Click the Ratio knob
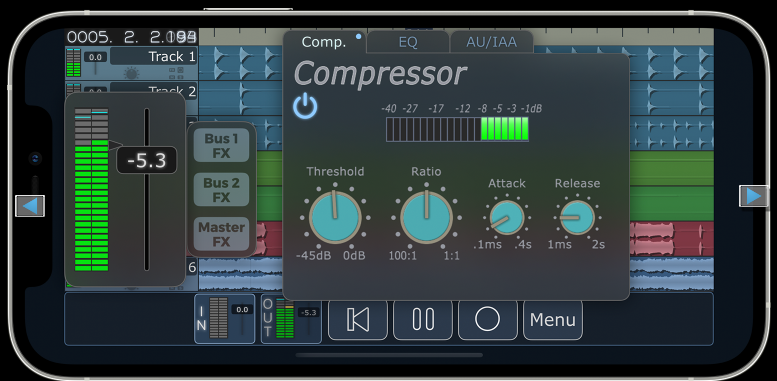Image resolution: width=777 pixels, height=381 pixels. tap(426, 218)
